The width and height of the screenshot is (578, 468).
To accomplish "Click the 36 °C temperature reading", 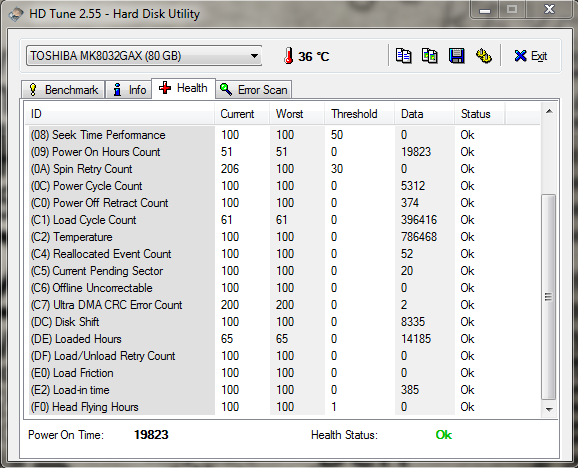I will click(x=313, y=56).
